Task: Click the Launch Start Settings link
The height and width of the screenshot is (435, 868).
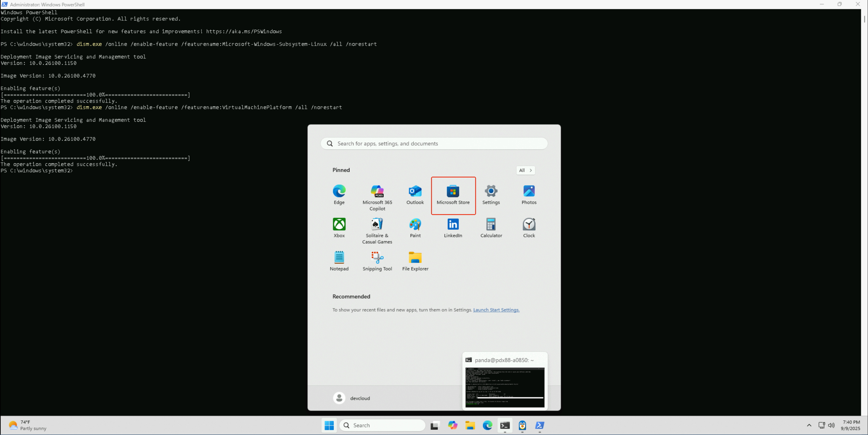Action: click(496, 310)
